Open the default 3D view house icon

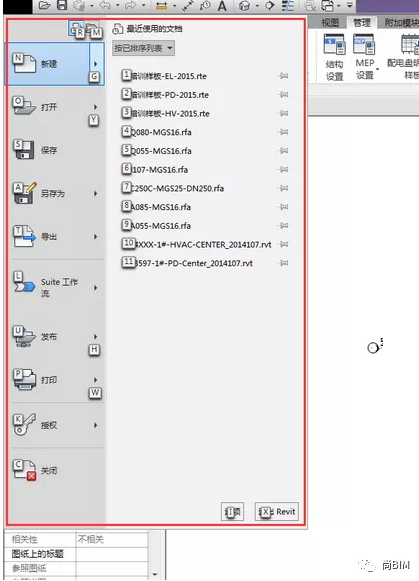coord(245,6)
